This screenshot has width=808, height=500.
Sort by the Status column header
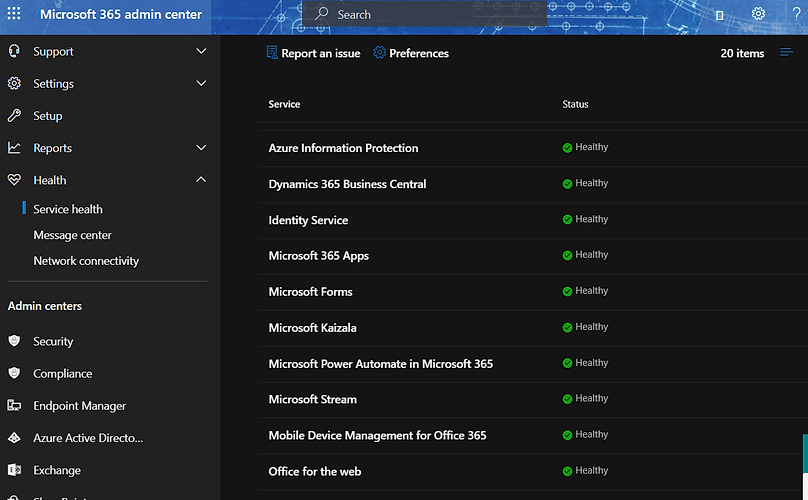click(x=575, y=104)
